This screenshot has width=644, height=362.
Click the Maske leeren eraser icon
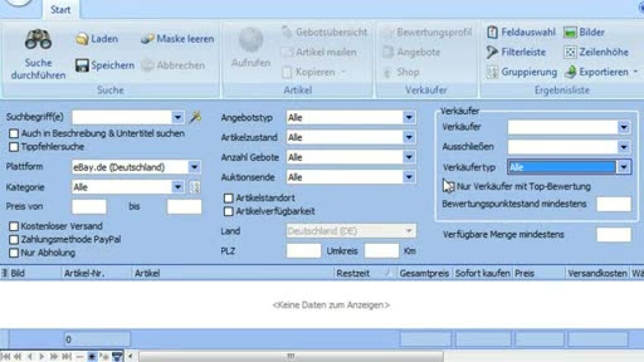(147, 39)
